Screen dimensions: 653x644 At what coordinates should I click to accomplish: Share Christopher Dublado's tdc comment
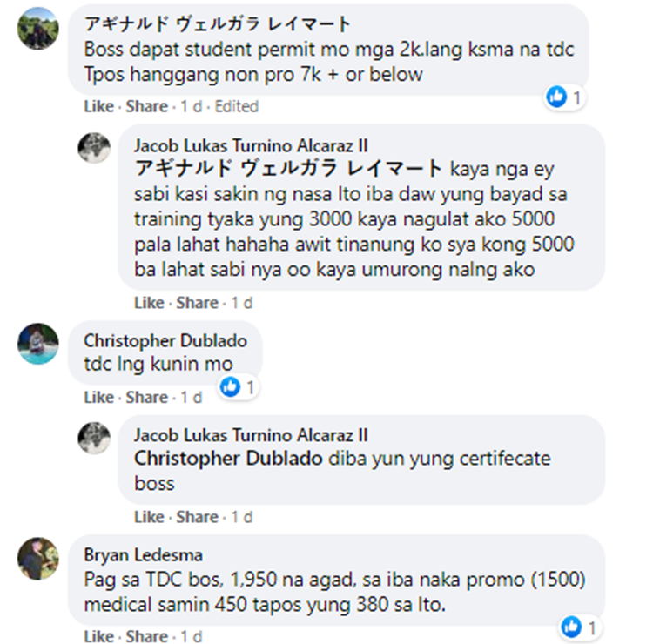(147, 397)
